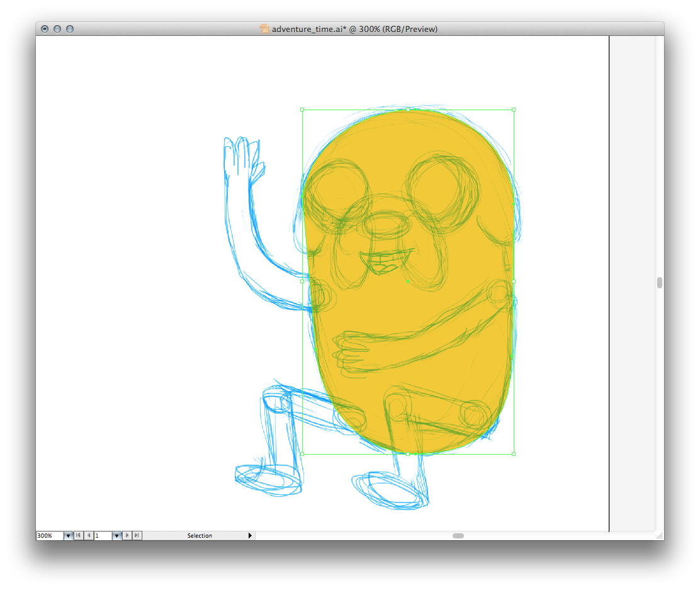The width and height of the screenshot is (700, 590).
Task: Close the adventure_time.ai document window
Action: [x=45, y=29]
